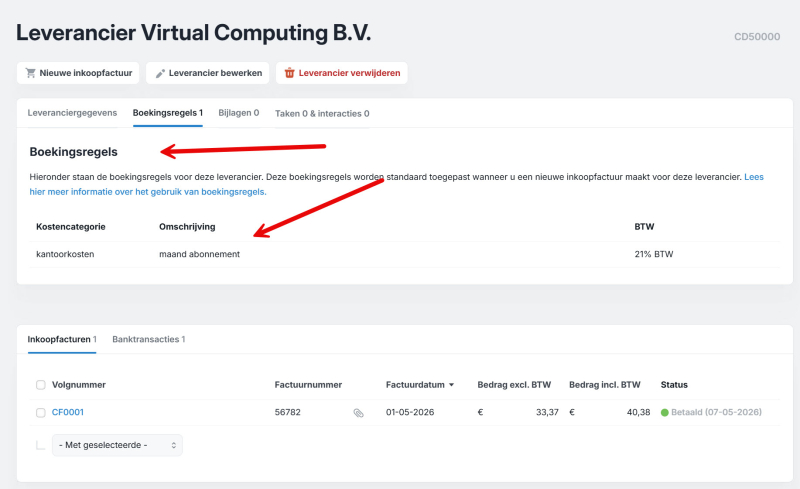The width and height of the screenshot is (800, 489).
Task: Click invoice number 56782
Action: pos(288,412)
